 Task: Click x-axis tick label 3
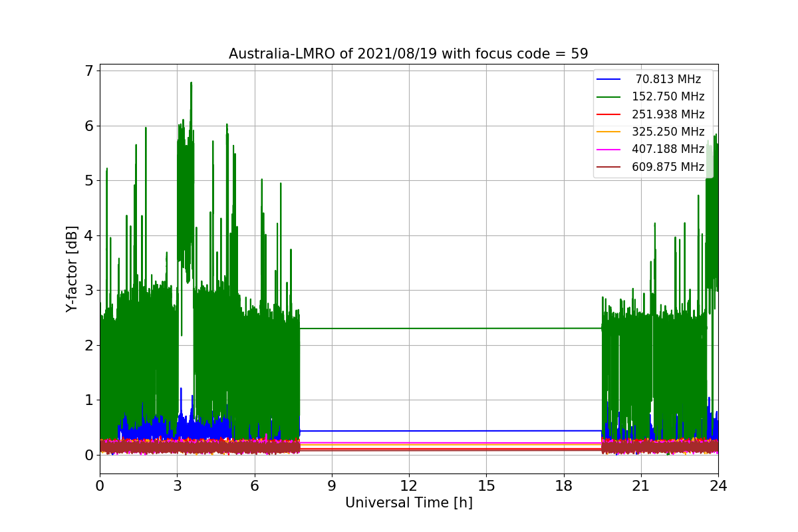point(177,485)
